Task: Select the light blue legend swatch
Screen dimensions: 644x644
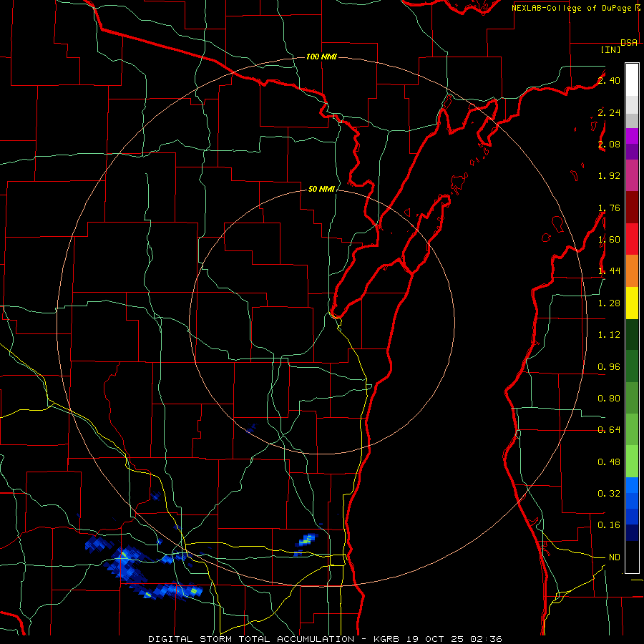Action: 632,485
